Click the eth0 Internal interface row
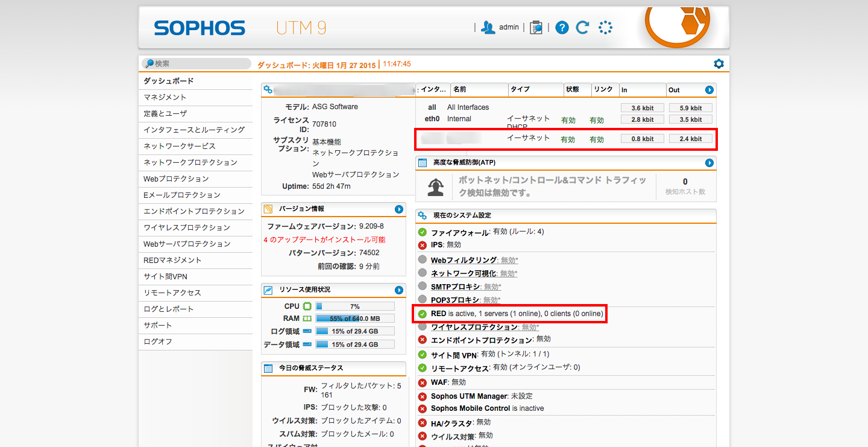The image size is (868, 447). point(567,119)
